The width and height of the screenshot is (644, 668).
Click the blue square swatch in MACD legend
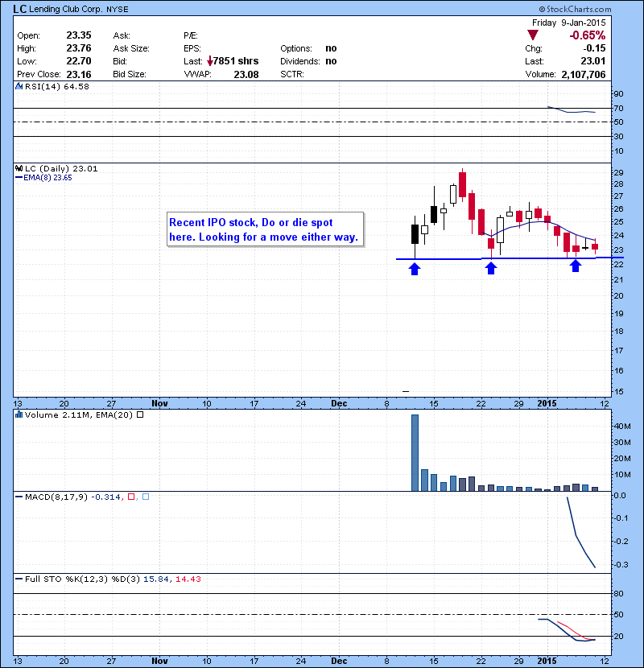coord(146,497)
